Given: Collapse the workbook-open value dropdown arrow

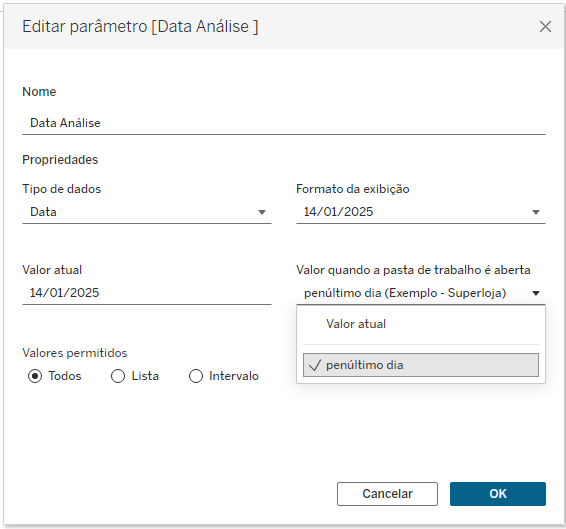Looking at the screenshot, I should (x=536, y=293).
